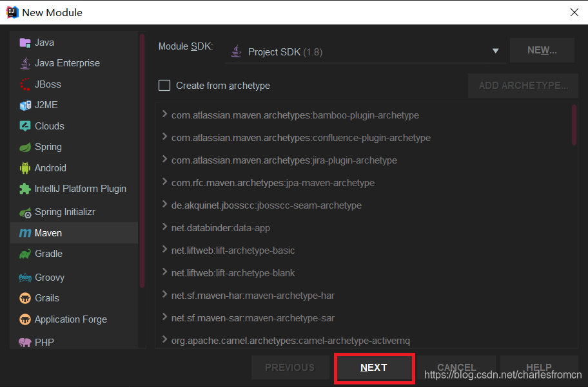588x387 pixels.
Task: Click Project SDK (1.8) text field
Action: click(x=366, y=52)
